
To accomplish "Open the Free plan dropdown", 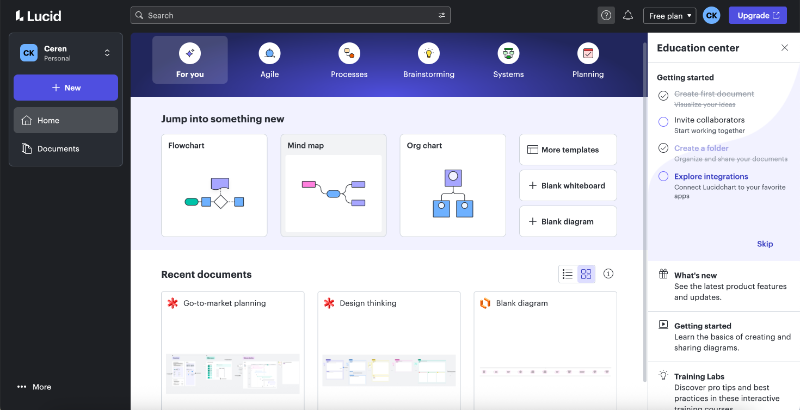I will (x=669, y=16).
